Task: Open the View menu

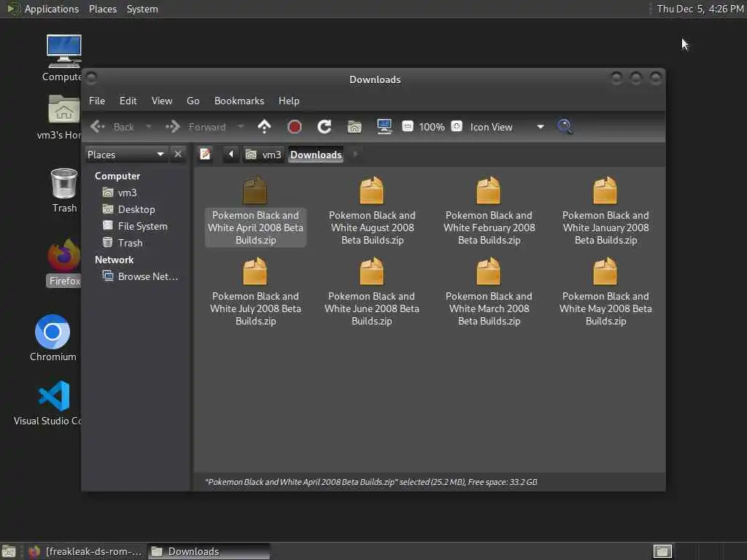Action: coord(162,101)
